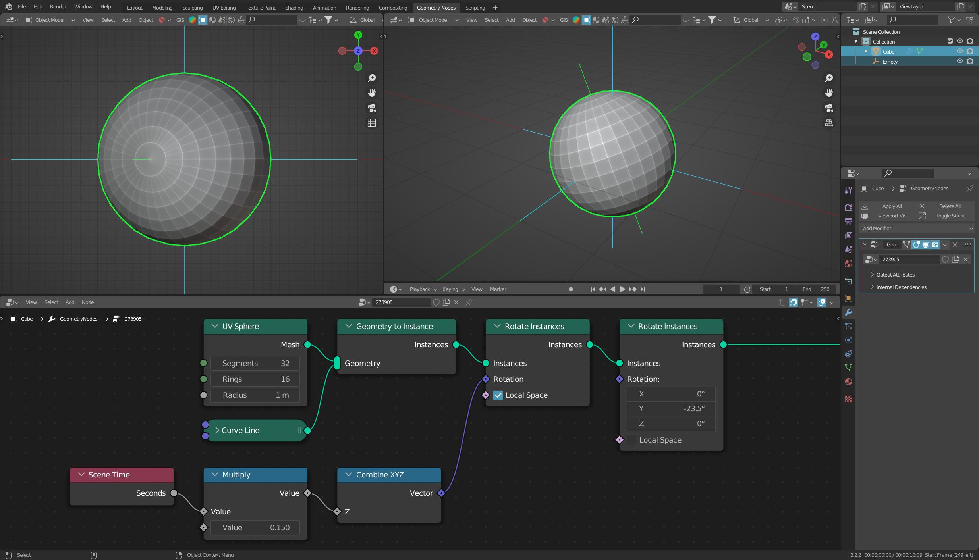979x560 pixels.
Task: Open the timeline Playback menu
Action: click(423, 289)
